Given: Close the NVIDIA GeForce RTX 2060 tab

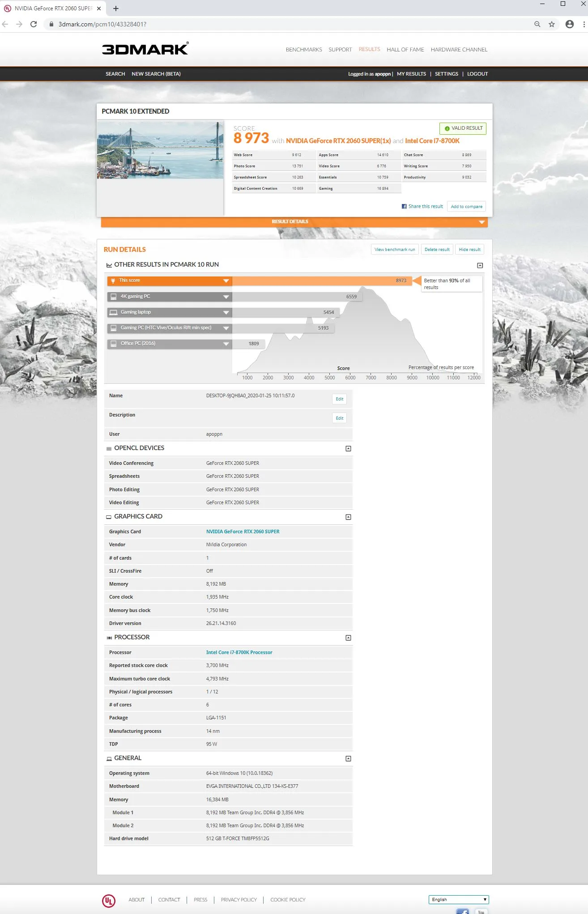Looking at the screenshot, I should tap(99, 9).
